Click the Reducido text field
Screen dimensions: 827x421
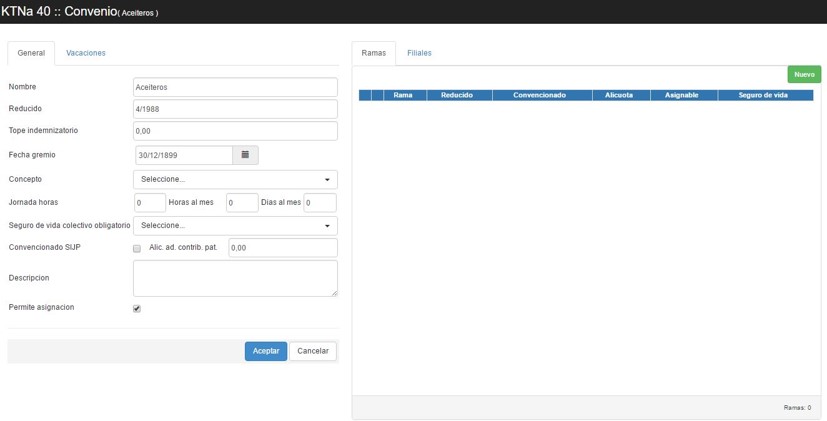point(235,109)
